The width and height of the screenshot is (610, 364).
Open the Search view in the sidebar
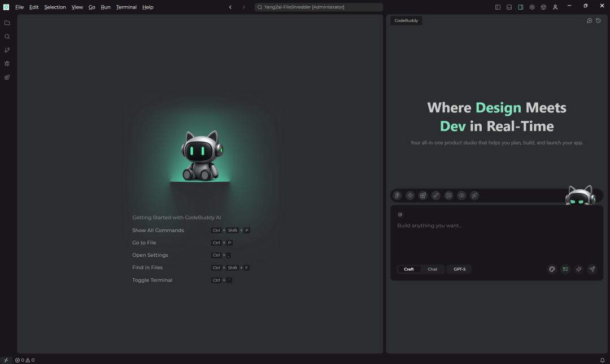click(x=7, y=37)
